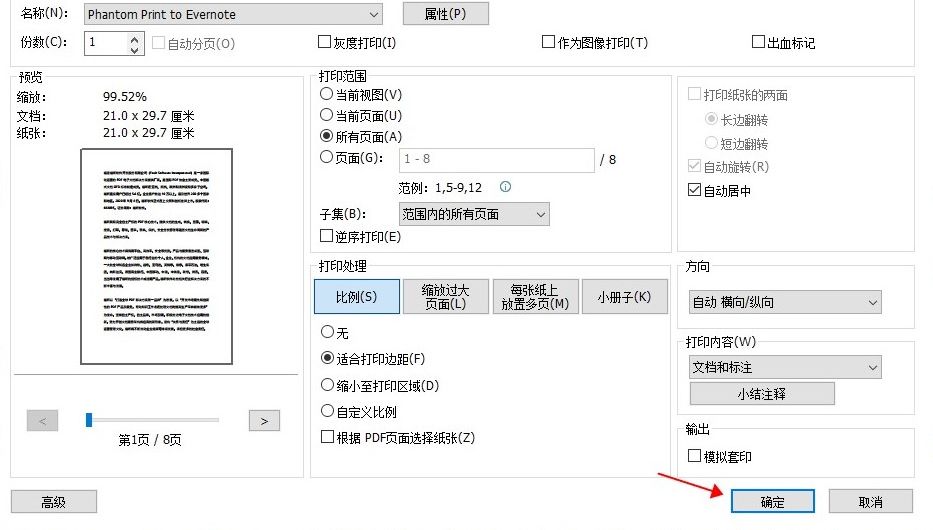Select 当前视图(V) radio option

pos(326,94)
